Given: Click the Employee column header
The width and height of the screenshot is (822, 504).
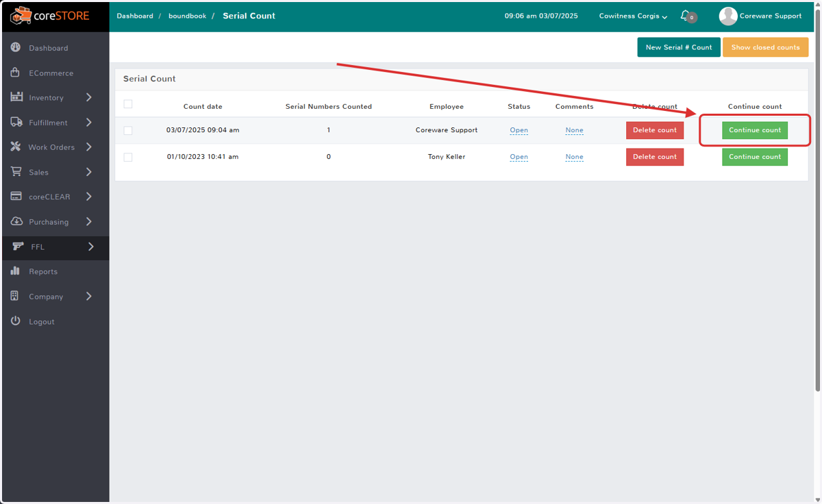Looking at the screenshot, I should point(447,107).
